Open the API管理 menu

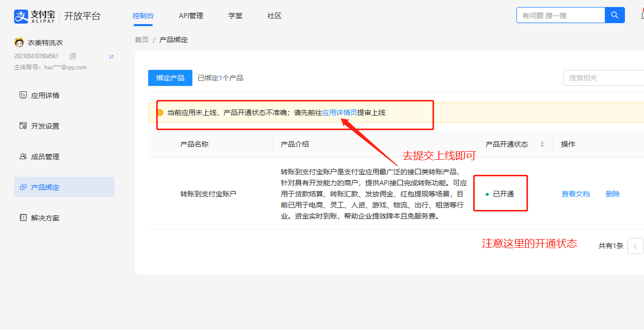click(x=191, y=16)
